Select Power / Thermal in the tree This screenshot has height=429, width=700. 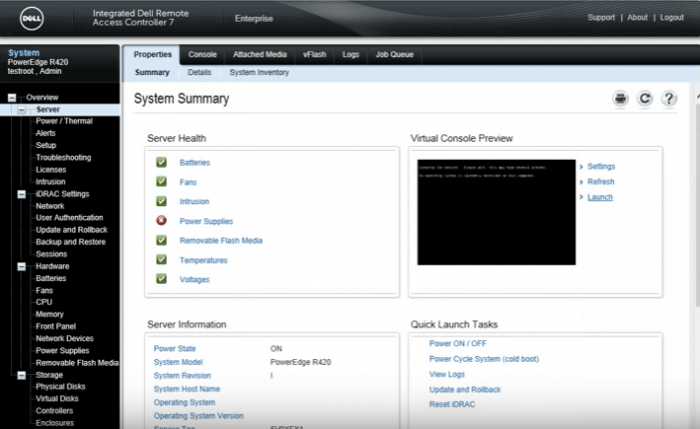tap(64, 121)
